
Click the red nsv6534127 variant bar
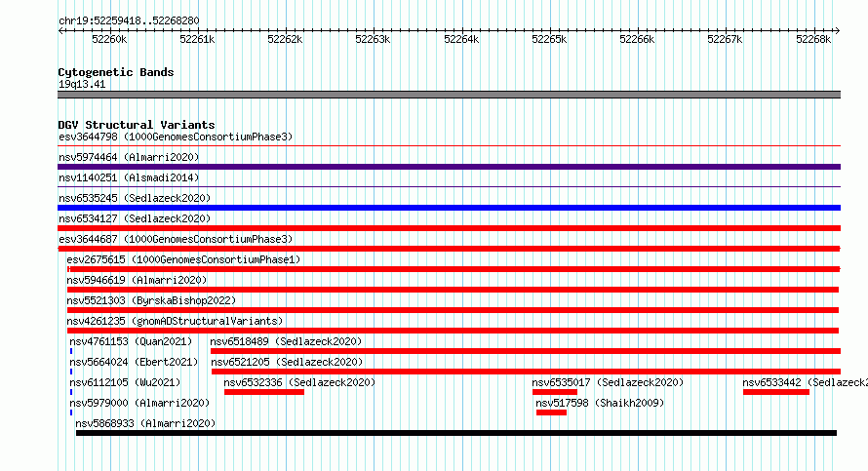coord(449,228)
